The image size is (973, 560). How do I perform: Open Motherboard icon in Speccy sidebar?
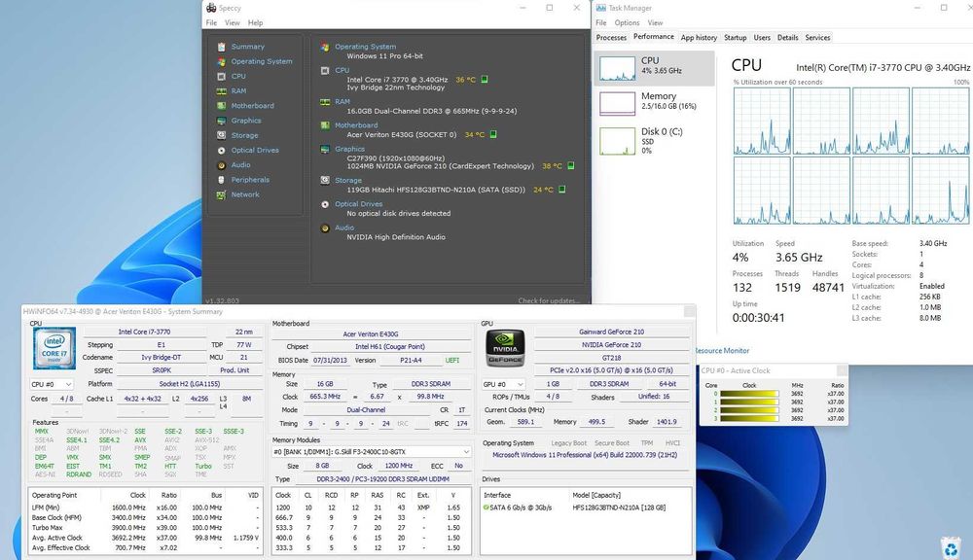click(x=222, y=106)
